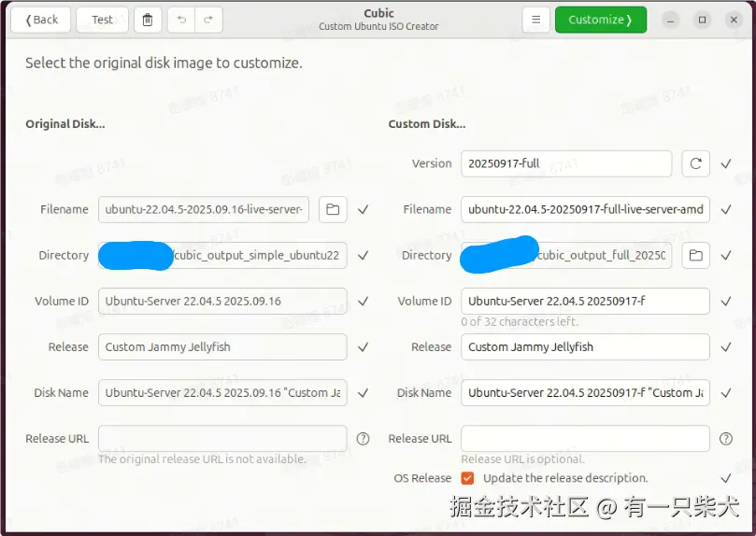The width and height of the screenshot is (756, 536).
Task: Click the Test button
Action: (102, 20)
